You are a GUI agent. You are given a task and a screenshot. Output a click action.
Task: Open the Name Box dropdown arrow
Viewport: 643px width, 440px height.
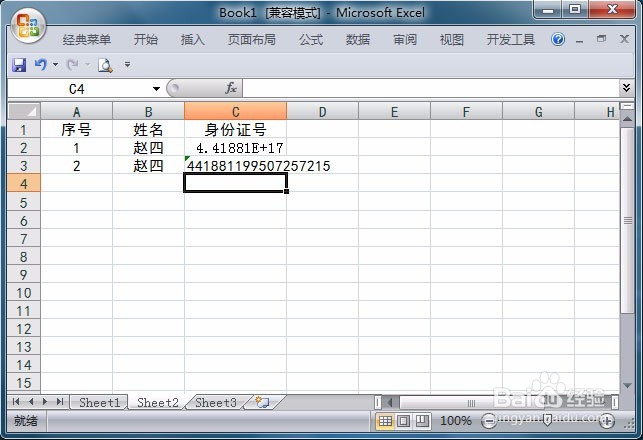point(156,89)
